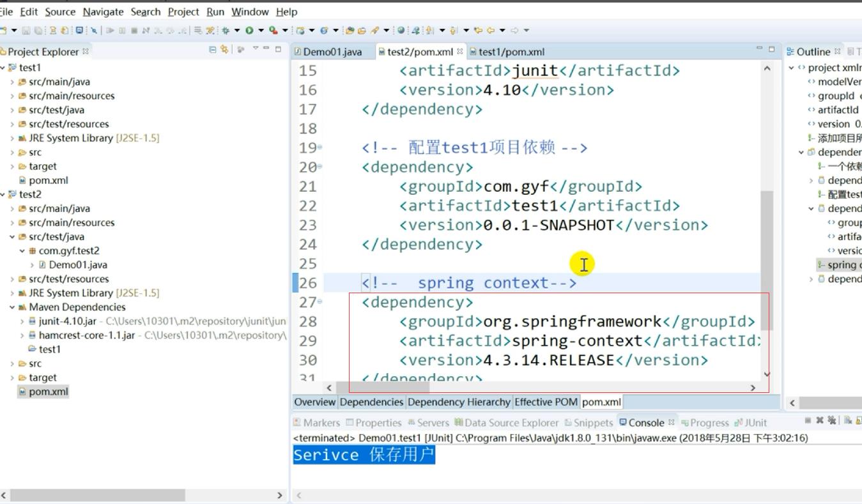Open the Dependency Hierarchy tab
Viewport: 862px width, 504px height.
[x=459, y=402]
